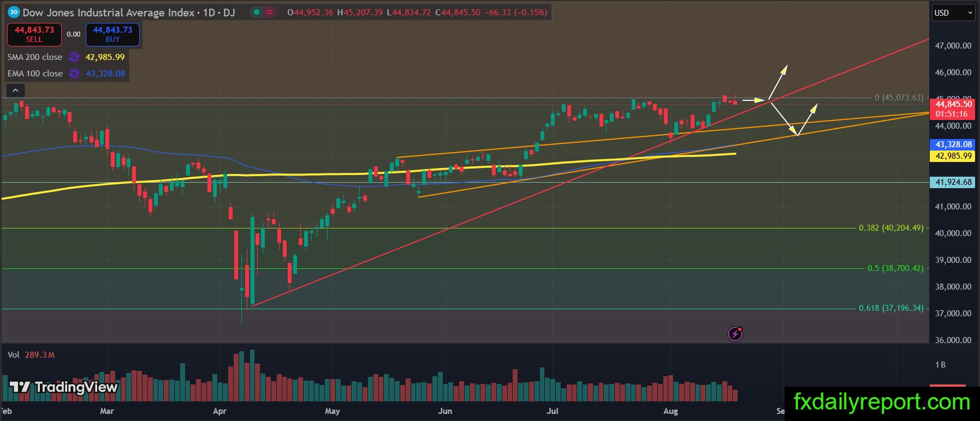Click the 46,000.00 price axis label
The height and width of the screenshot is (421, 980).
pyautogui.click(x=953, y=73)
